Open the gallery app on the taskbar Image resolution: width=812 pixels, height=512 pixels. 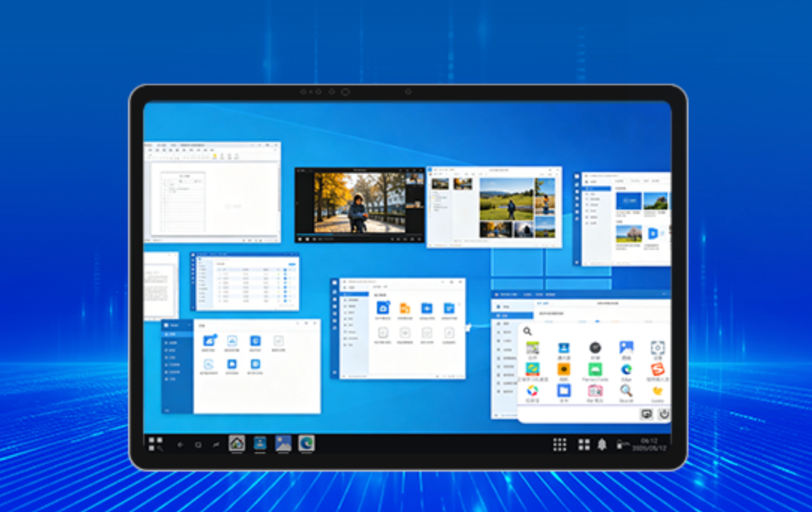(x=283, y=444)
